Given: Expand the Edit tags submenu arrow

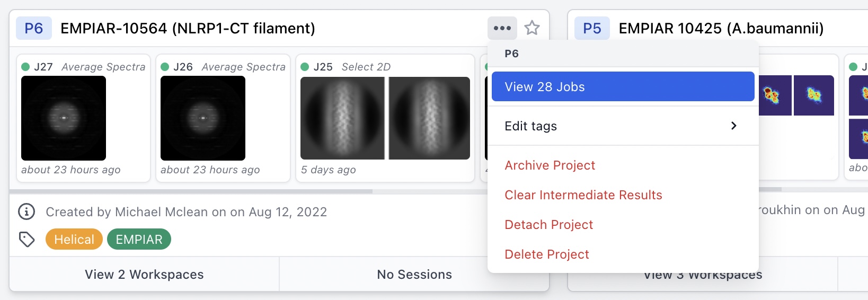Looking at the screenshot, I should 733,126.
